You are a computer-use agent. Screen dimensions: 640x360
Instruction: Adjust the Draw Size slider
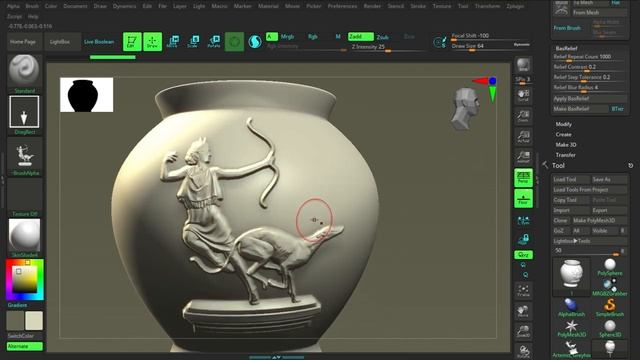pos(482,46)
